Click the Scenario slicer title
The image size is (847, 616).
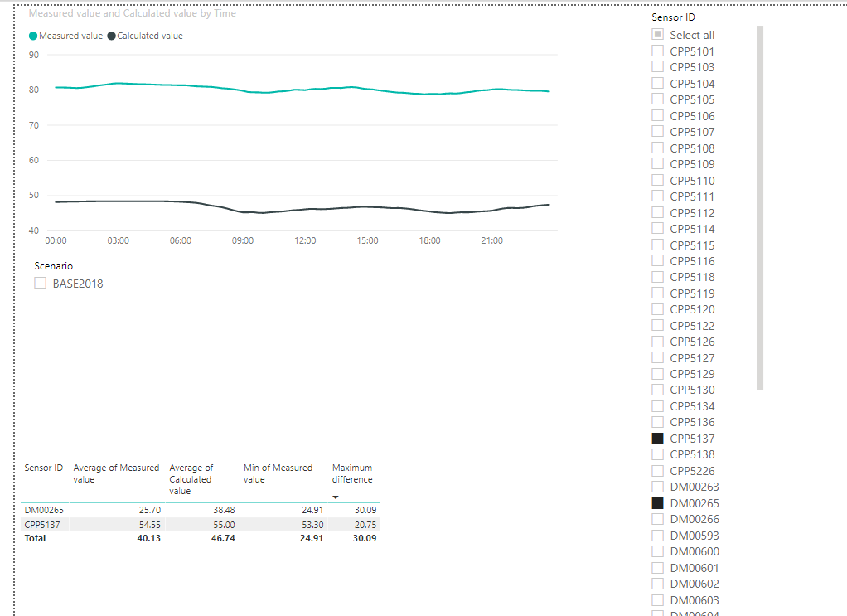(54, 266)
